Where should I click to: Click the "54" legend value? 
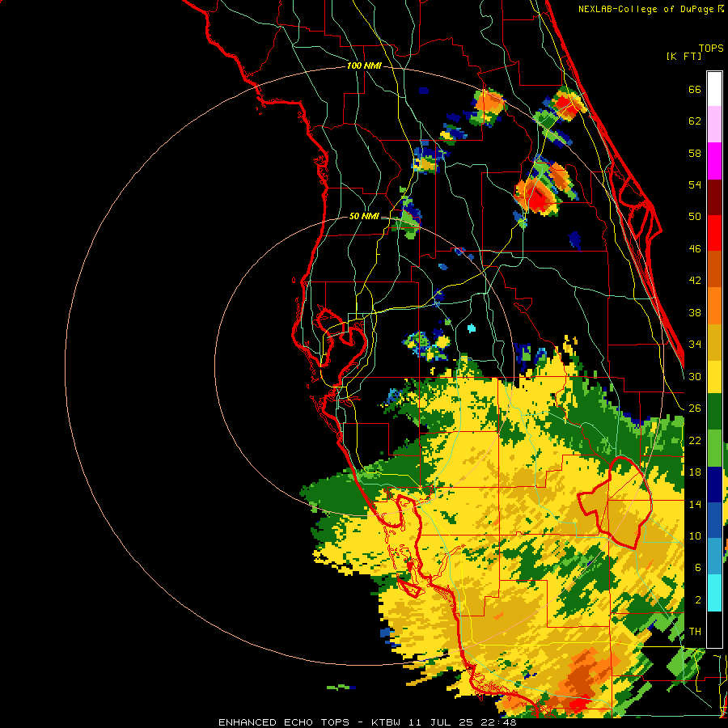pos(695,184)
